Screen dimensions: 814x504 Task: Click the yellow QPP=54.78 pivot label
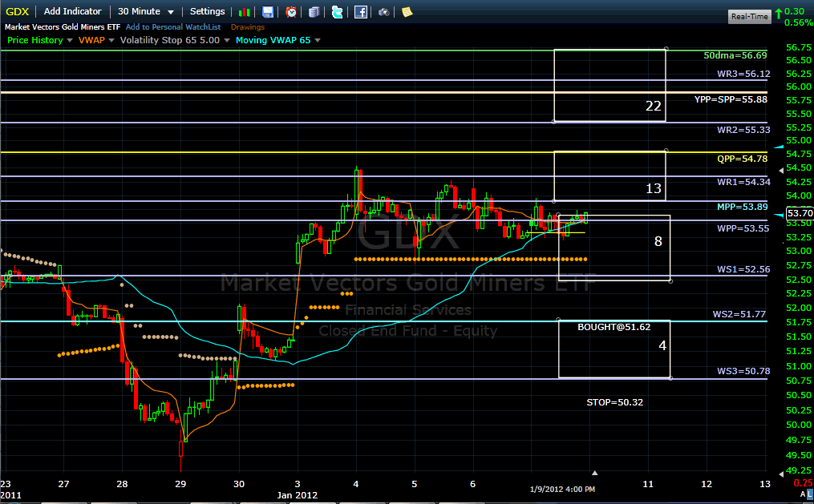pyautogui.click(x=743, y=159)
